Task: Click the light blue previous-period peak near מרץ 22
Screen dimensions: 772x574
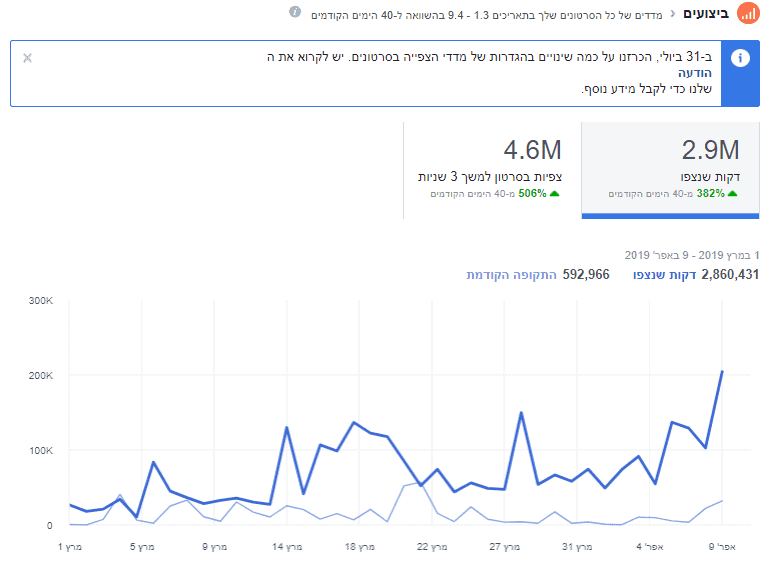Action: (x=420, y=482)
